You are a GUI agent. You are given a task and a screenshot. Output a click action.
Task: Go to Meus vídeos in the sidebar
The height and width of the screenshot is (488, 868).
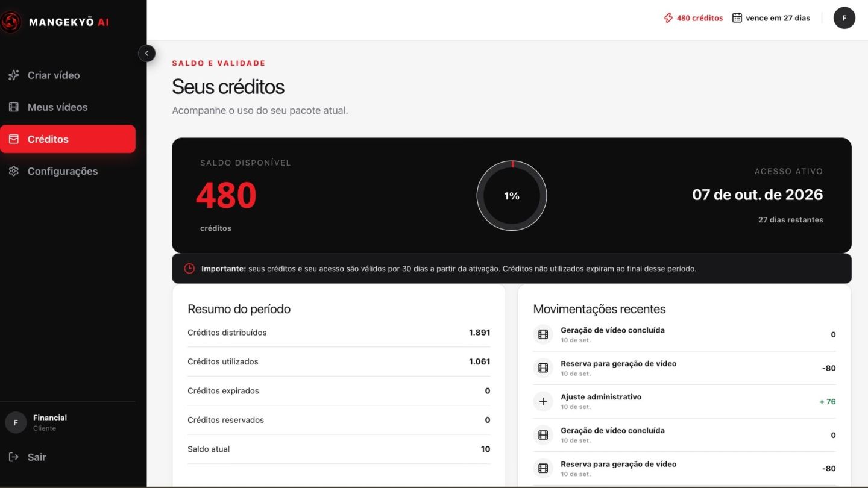[68, 107]
